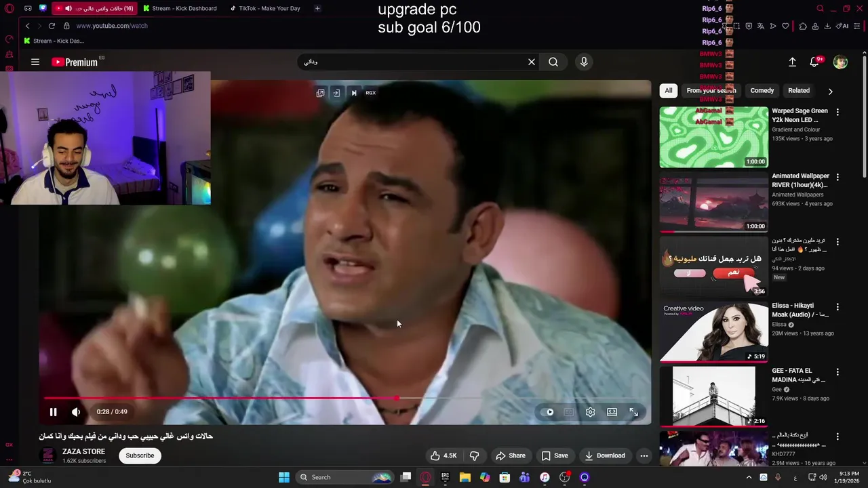Select the Related filter chip
This screenshot has width=868, height=488.
pos(799,90)
